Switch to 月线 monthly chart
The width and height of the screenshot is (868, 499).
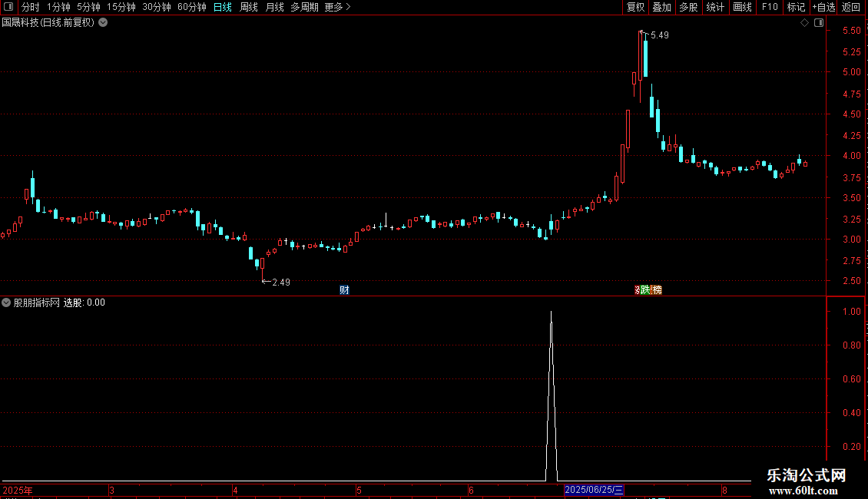pos(274,7)
